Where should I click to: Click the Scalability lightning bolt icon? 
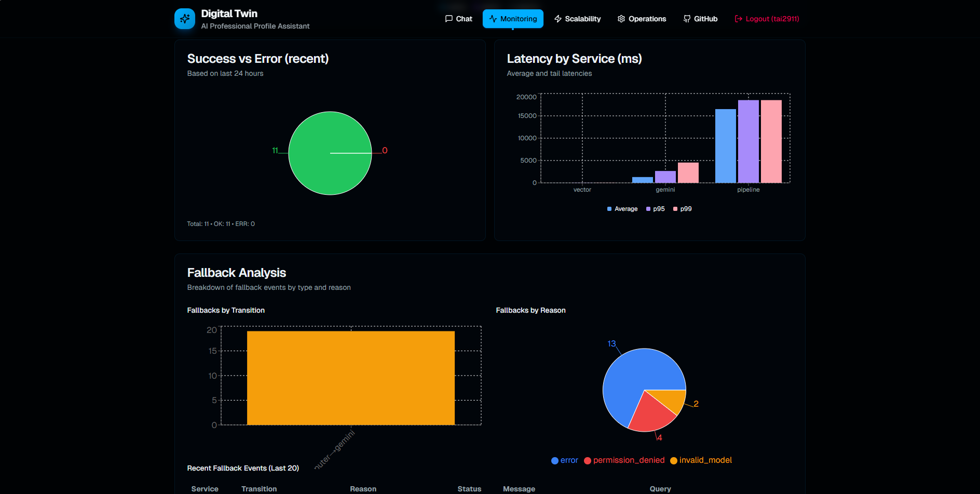click(x=557, y=18)
